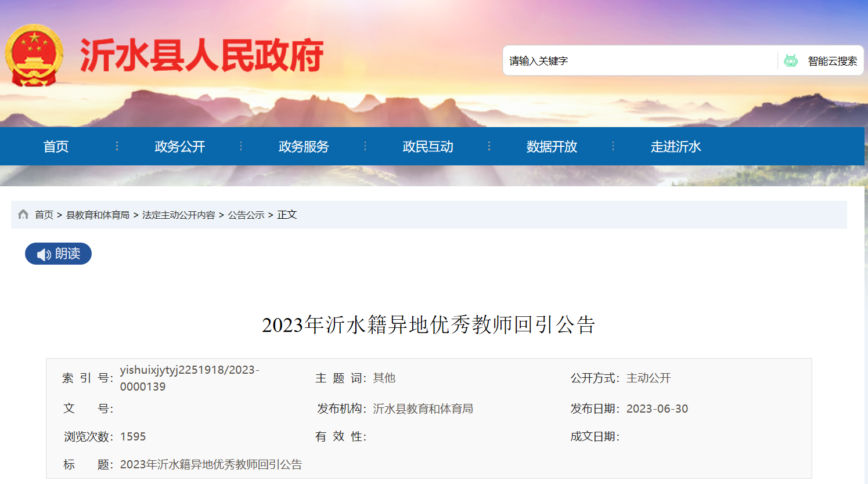Image resolution: width=868 pixels, height=484 pixels.
Task: Click the 公开方式 value 主动公开
Action: 649,378
